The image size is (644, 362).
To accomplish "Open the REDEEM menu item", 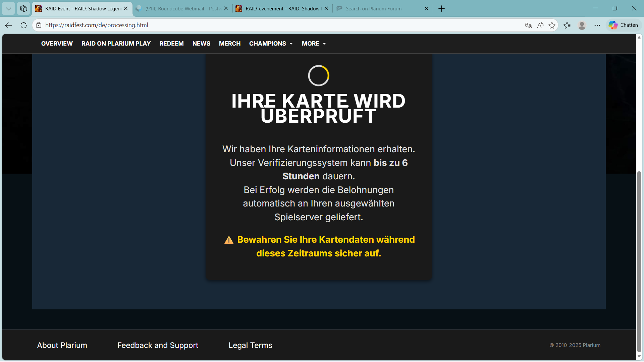I will (171, 44).
